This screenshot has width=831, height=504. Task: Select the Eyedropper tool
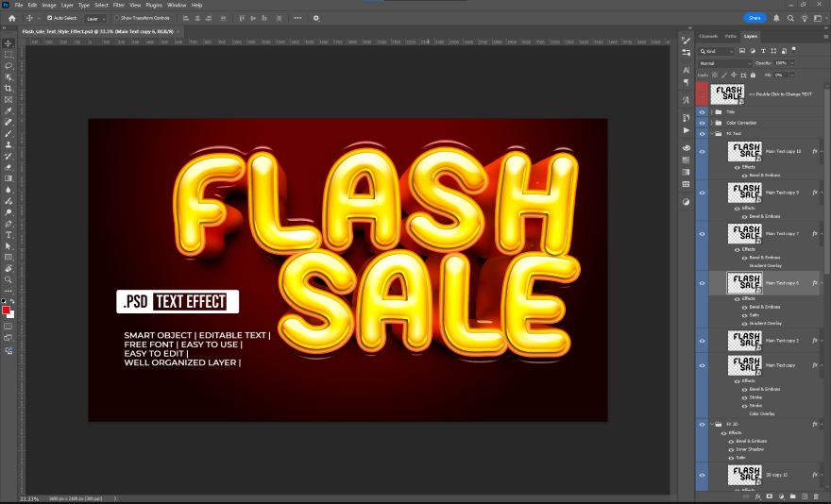[8, 110]
